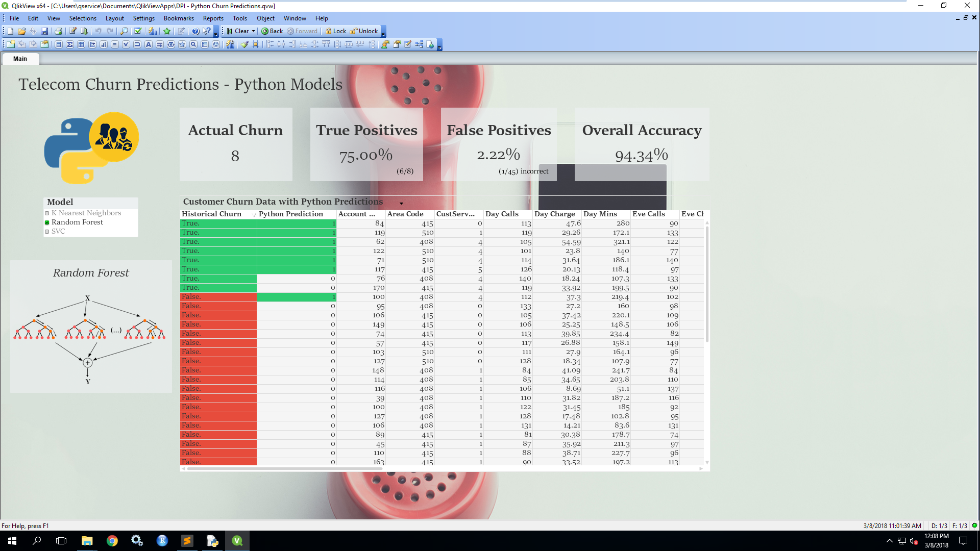Viewport: 980px width, 551px height.
Task: Click the Back button
Action: coord(272,31)
